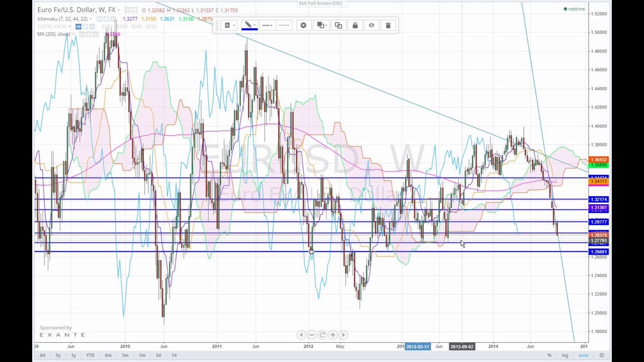This screenshot has height=362, width=644.
Task: Select the 6m time range
Action: coord(108,355)
